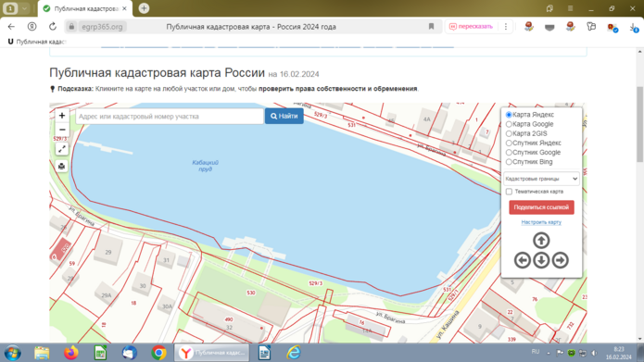Select Спутник Bing satellite layer

509,162
